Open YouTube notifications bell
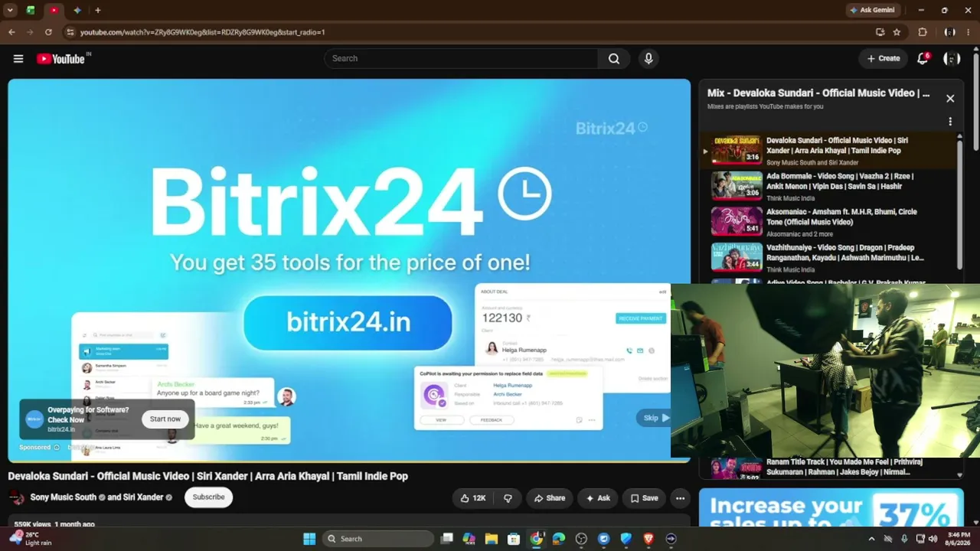The height and width of the screenshot is (551, 980). coord(923,59)
